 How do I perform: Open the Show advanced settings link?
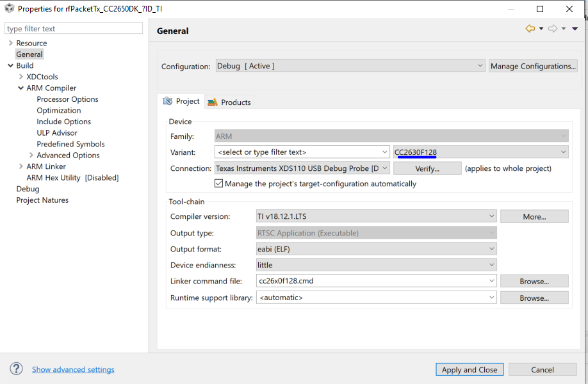[73, 369]
